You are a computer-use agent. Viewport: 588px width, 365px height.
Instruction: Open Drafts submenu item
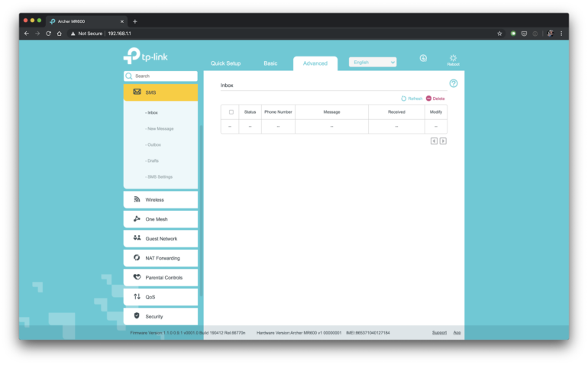pyautogui.click(x=152, y=160)
